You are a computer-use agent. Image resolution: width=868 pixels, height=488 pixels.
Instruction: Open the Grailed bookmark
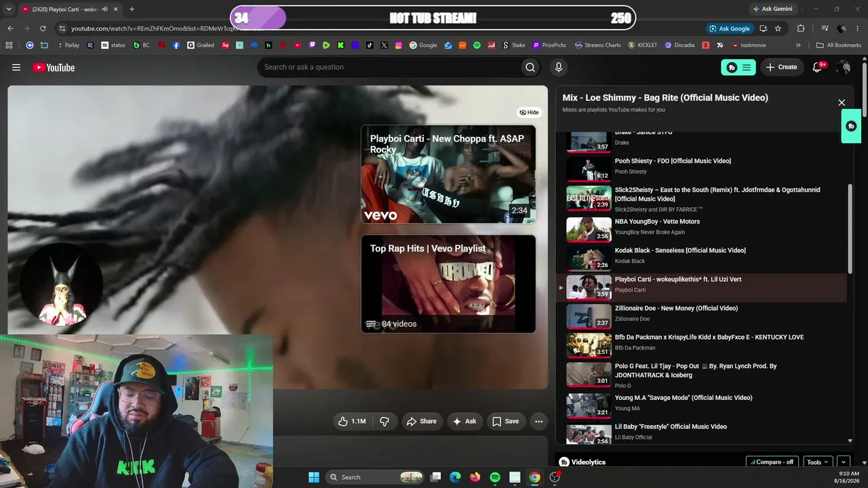pos(200,45)
